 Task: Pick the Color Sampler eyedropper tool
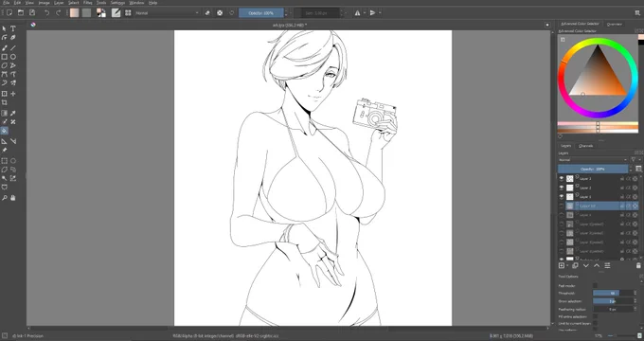[x=13, y=113]
